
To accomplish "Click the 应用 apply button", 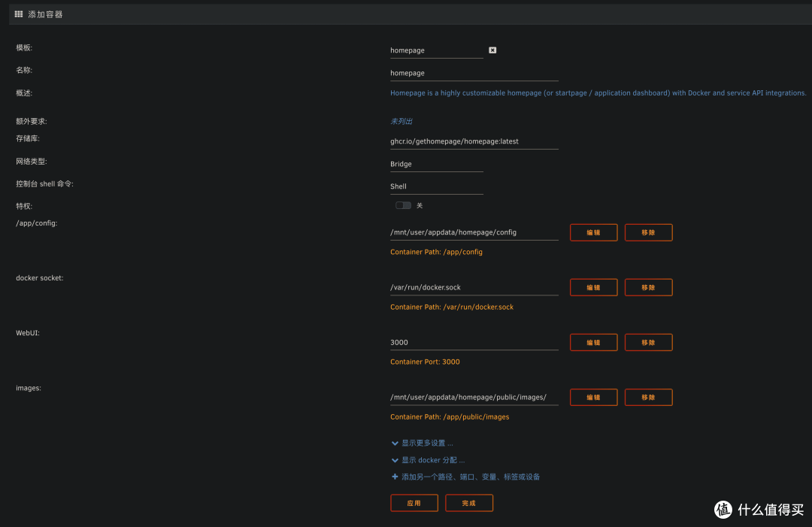I will click(x=414, y=503).
